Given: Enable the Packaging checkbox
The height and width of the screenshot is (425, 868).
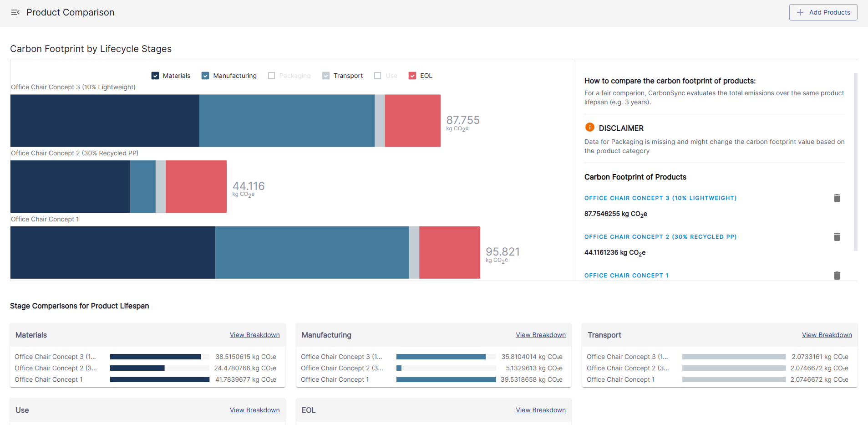Looking at the screenshot, I should 272,76.
